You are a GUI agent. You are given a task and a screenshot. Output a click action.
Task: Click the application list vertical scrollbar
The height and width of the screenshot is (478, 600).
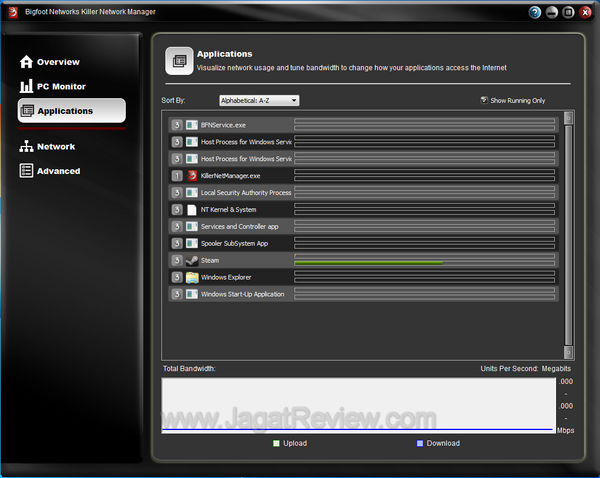click(x=568, y=230)
